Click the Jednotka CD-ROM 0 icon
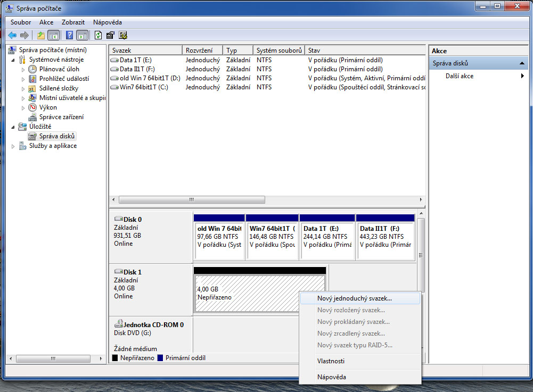The height and width of the screenshot is (392, 533). click(x=119, y=323)
